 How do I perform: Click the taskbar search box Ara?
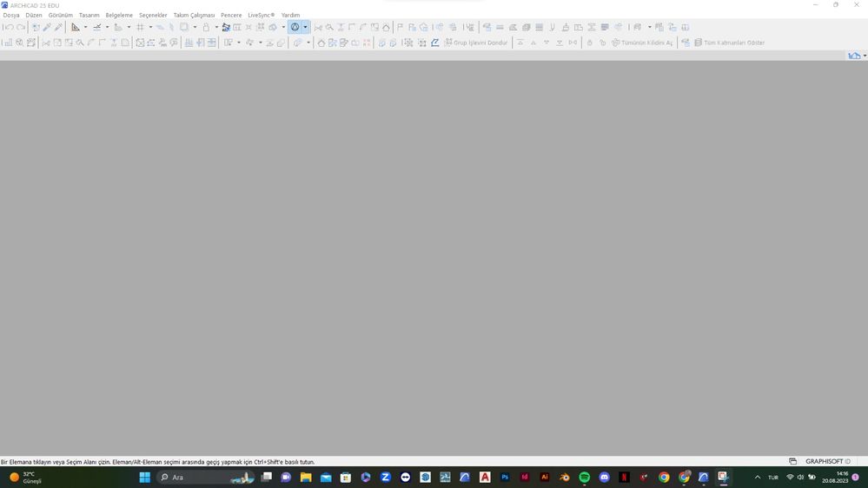click(207, 477)
